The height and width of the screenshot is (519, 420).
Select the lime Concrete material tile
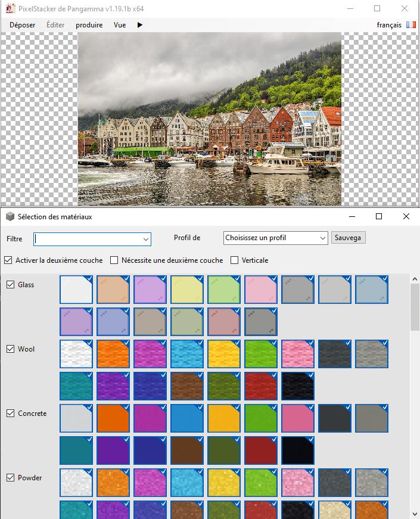[x=261, y=418]
